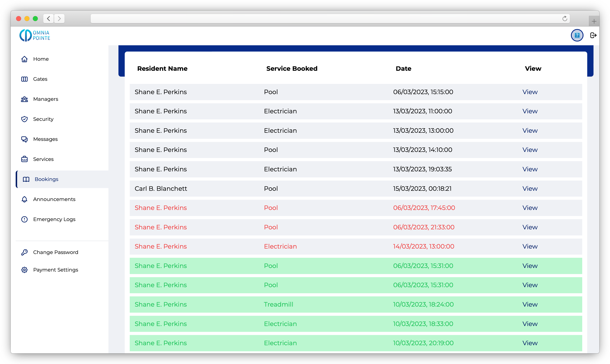Open the Announcements menu label
Screen dimensions: 610x364
54,199
